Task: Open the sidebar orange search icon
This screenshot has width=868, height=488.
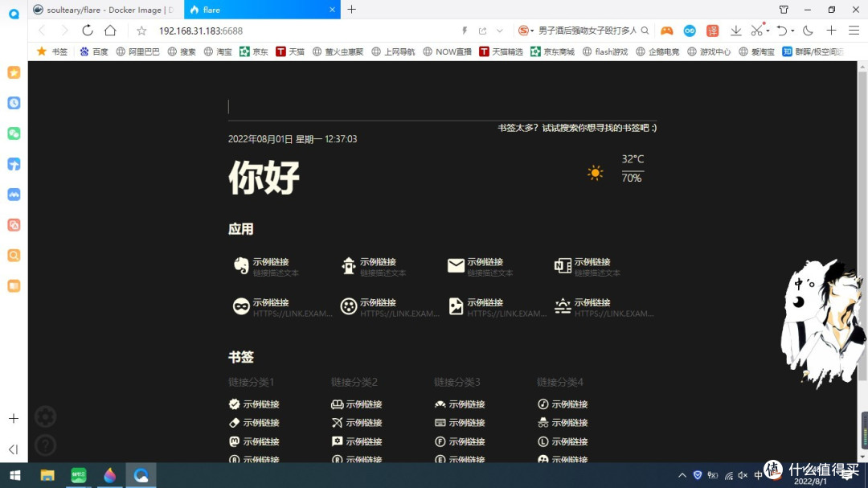Action: pyautogui.click(x=14, y=256)
